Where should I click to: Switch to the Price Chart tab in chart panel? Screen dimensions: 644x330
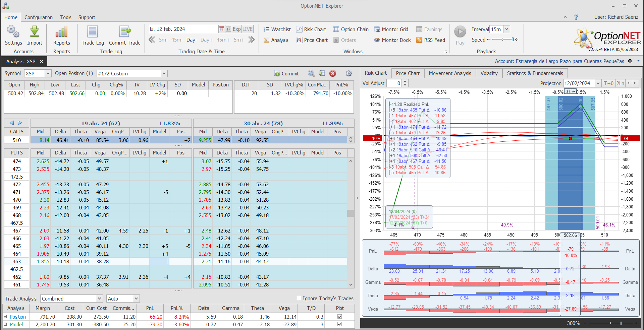coord(408,73)
